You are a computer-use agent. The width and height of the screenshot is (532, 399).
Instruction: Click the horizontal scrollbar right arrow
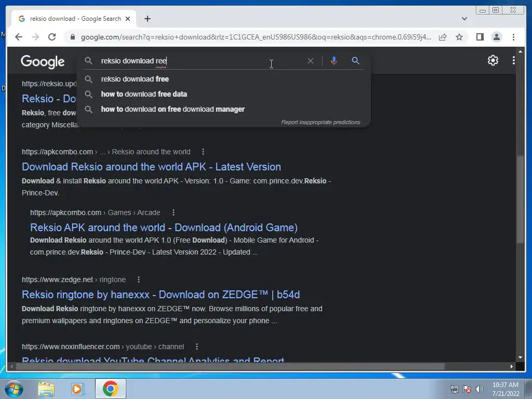pos(512,366)
